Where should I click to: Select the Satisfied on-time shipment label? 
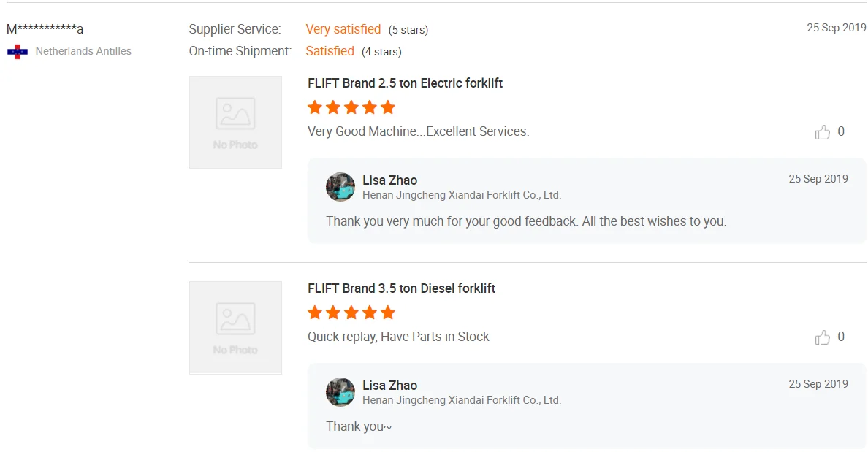point(330,51)
